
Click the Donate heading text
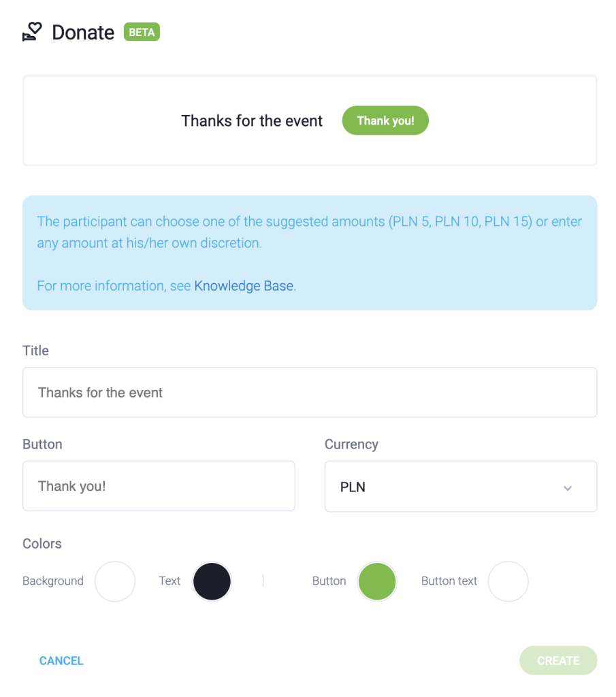point(83,33)
